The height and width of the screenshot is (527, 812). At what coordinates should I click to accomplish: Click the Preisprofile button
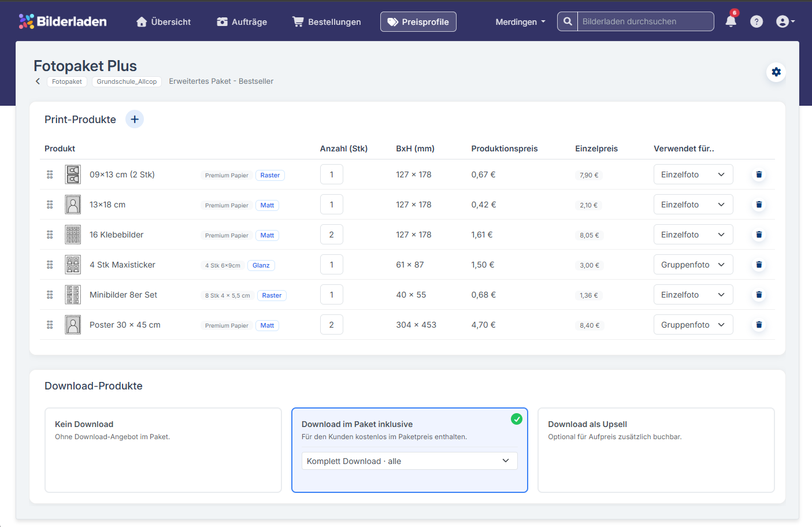point(418,22)
